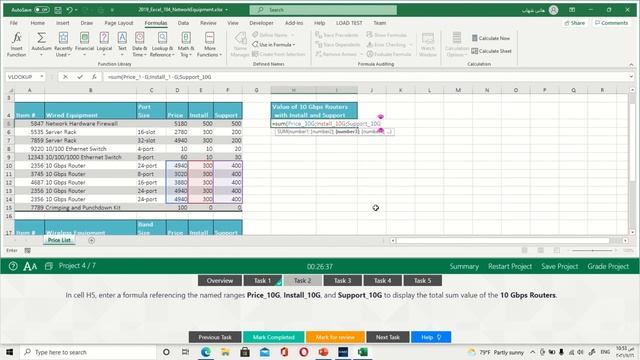Expand the formula bar chevron
Image resolution: width=640 pixels, height=360 pixels.
click(x=631, y=77)
